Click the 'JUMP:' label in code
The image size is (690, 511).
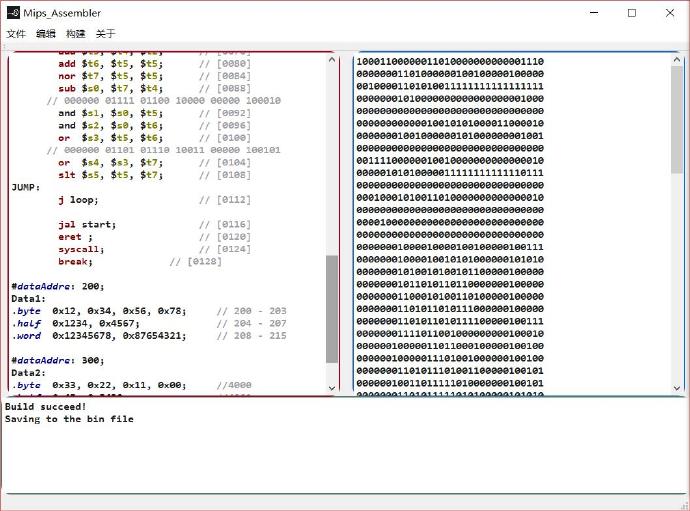pyautogui.click(x=26, y=187)
